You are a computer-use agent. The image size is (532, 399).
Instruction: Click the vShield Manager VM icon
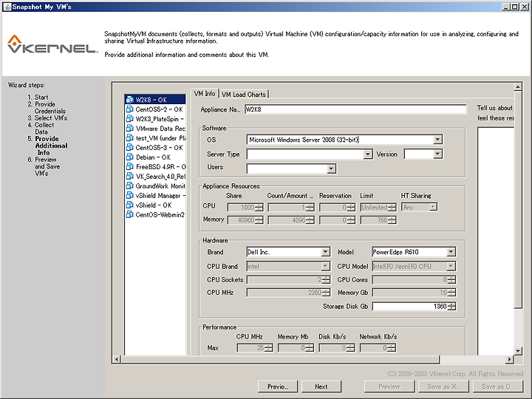pos(129,195)
